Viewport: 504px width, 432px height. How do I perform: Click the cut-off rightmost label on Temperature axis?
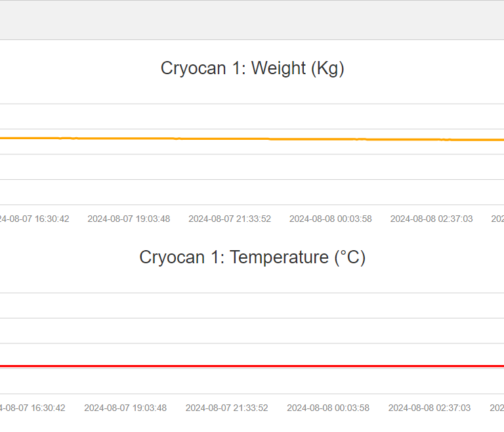coord(497,408)
